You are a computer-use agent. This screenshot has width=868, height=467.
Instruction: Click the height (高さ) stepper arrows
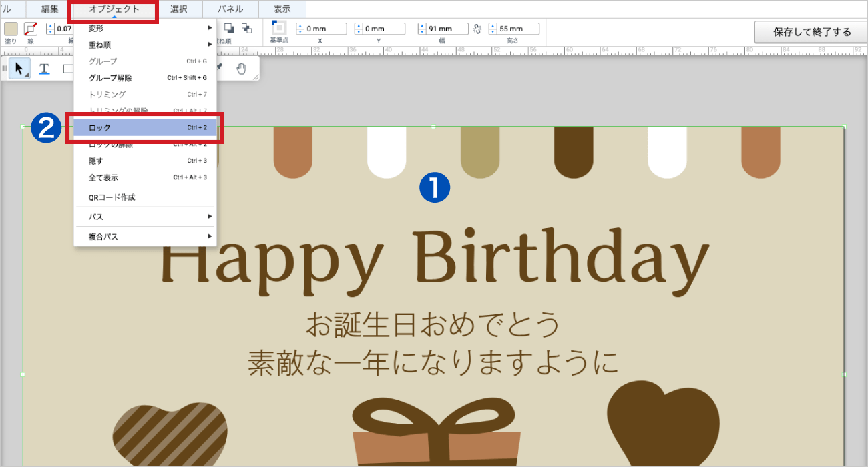(x=493, y=29)
